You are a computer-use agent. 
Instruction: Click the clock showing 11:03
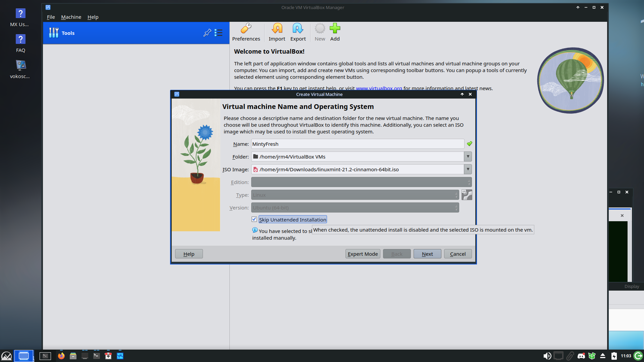[626, 356]
